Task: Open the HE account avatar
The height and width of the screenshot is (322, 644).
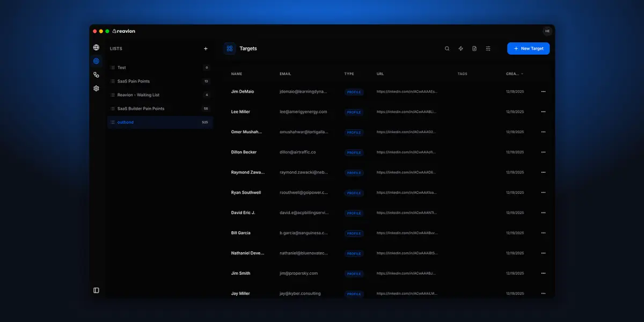Action: click(547, 31)
